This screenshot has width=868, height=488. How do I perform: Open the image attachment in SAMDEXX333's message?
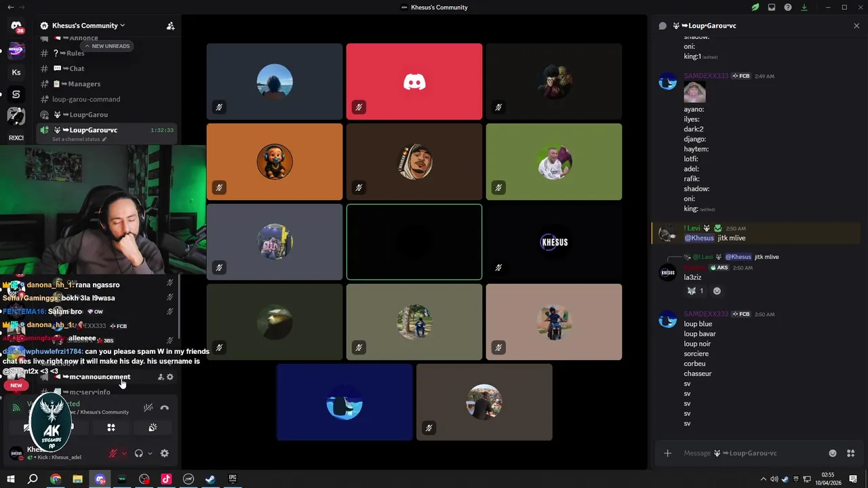[x=694, y=92]
